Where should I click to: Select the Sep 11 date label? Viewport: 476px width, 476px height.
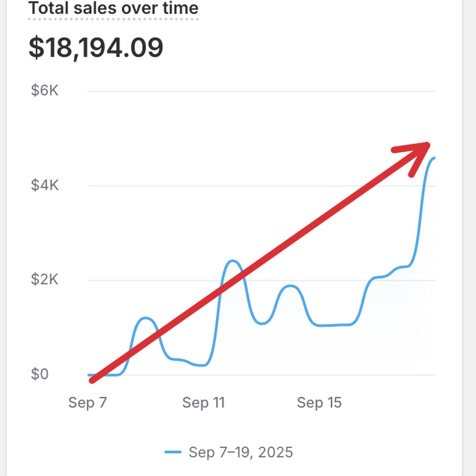pyautogui.click(x=204, y=403)
